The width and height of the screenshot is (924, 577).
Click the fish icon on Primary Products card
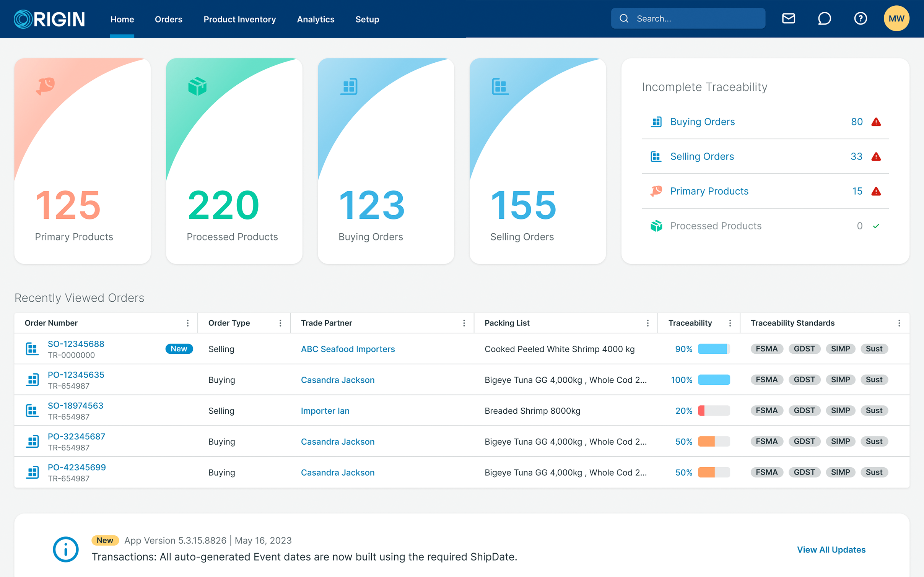point(46,86)
